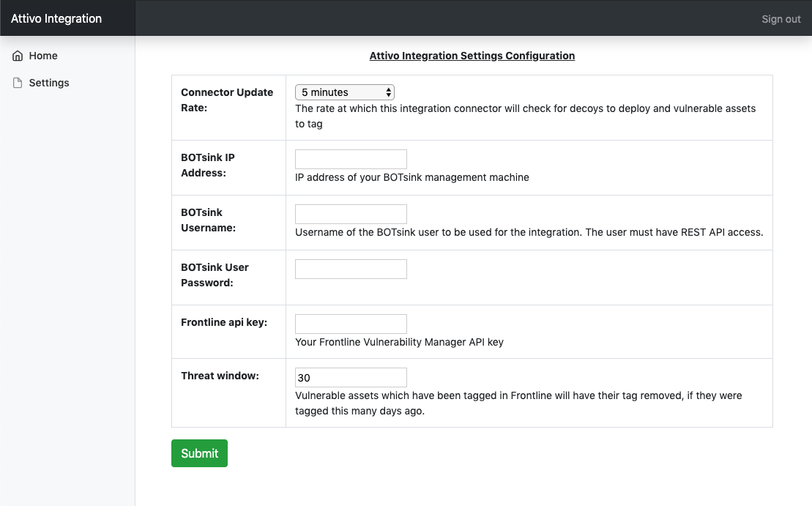Click the connector rate decoys description text
This screenshot has height=506, width=812.
(526, 116)
